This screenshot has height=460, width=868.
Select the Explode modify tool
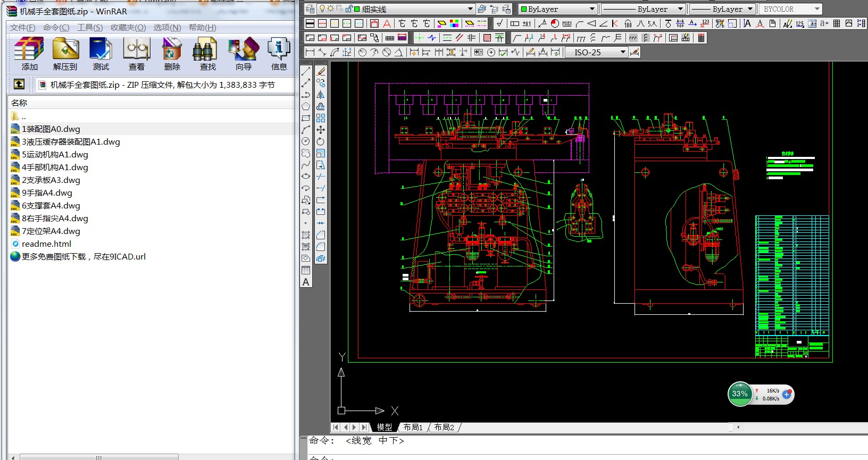pos(321,258)
